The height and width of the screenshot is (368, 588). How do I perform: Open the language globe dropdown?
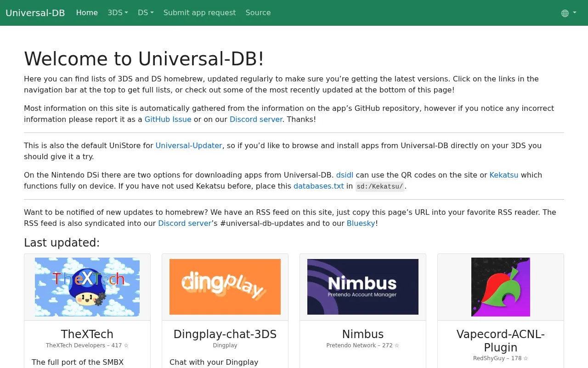coord(568,13)
